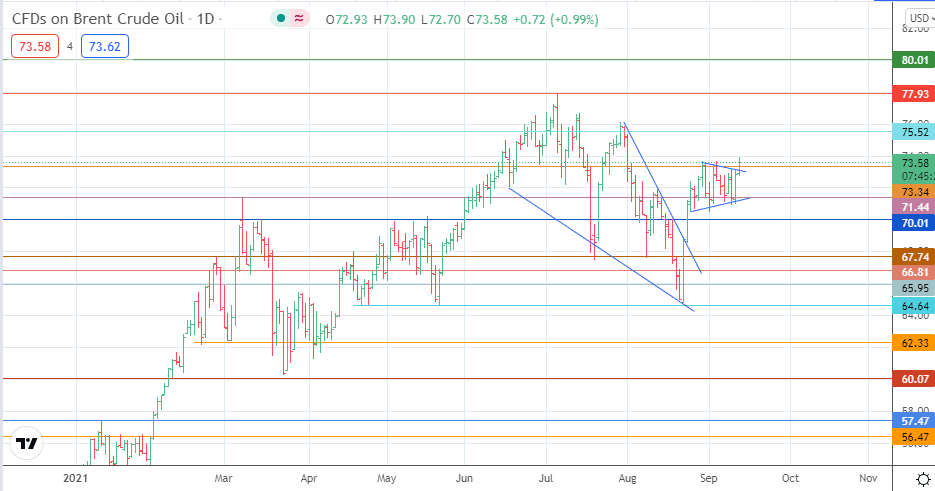The height and width of the screenshot is (491, 935).
Task: Open the USD currency dropdown
Action: coord(920,18)
